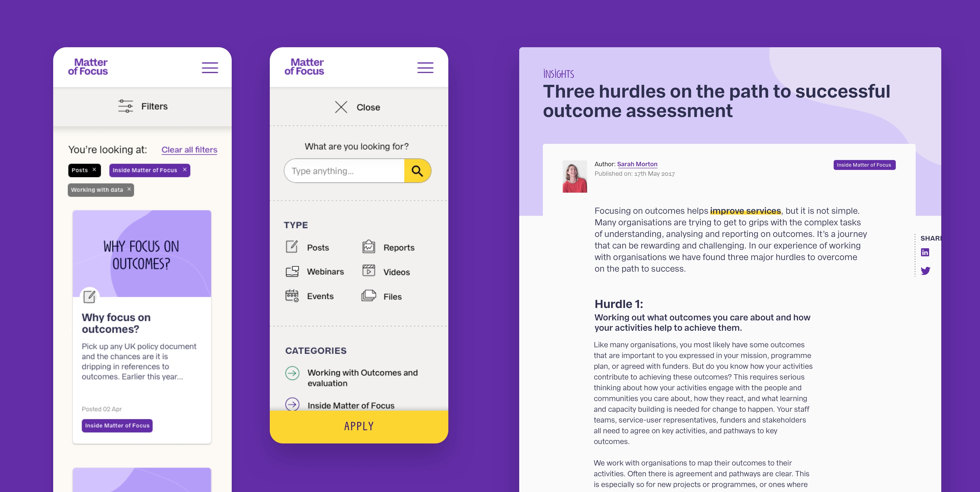Remove the Posts active filter tag

point(96,170)
